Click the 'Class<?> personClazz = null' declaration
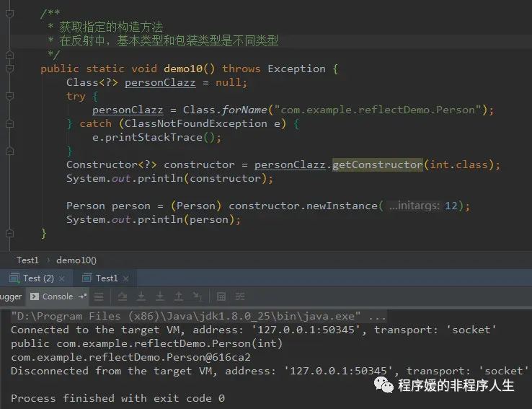This screenshot has width=532, height=409. [x=156, y=82]
